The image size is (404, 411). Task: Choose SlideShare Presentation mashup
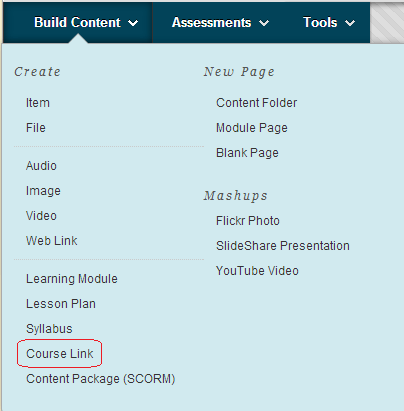point(283,246)
